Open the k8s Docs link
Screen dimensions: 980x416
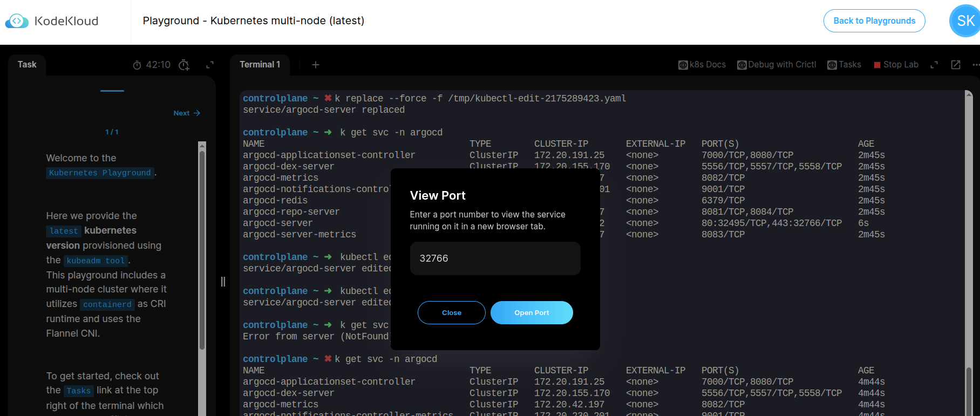[702, 65]
